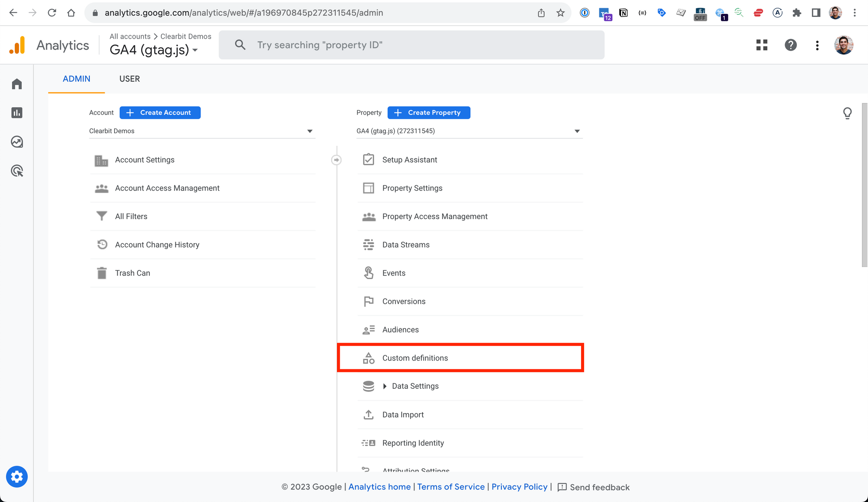This screenshot has width=868, height=502.
Task: Open the Home icon in left sidebar
Action: [17, 84]
